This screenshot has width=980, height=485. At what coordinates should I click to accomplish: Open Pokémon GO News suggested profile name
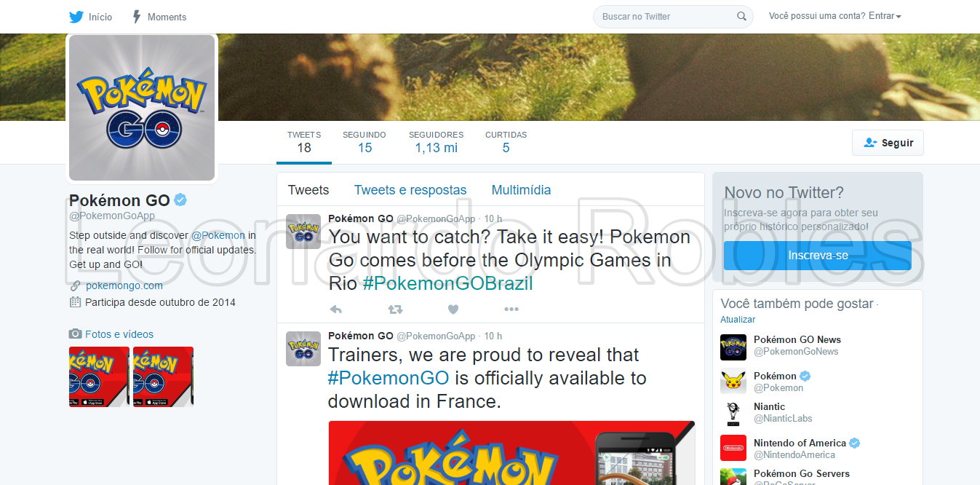click(797, 339)
